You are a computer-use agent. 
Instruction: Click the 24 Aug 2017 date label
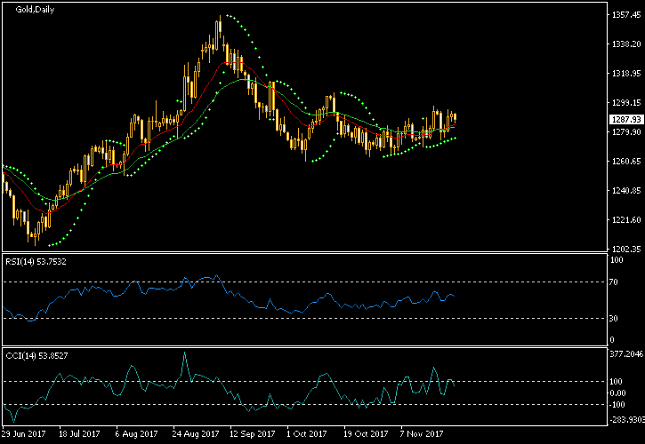(195, 434)
